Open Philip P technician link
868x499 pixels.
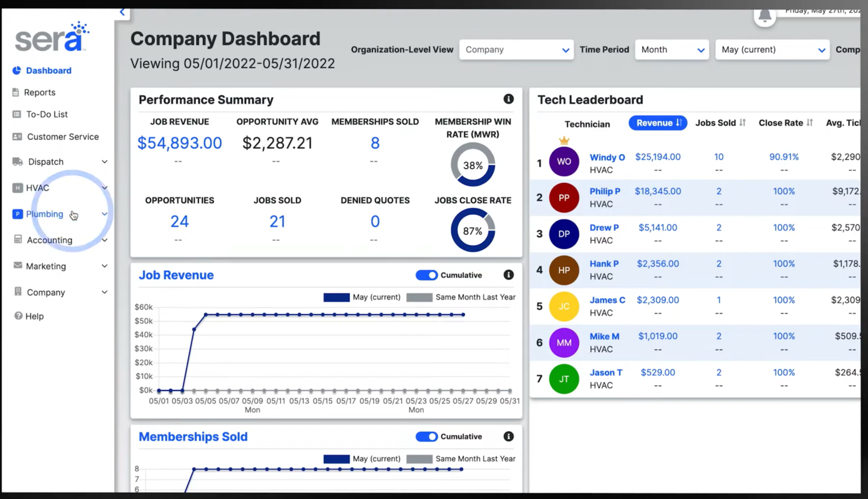click(604, 191)
